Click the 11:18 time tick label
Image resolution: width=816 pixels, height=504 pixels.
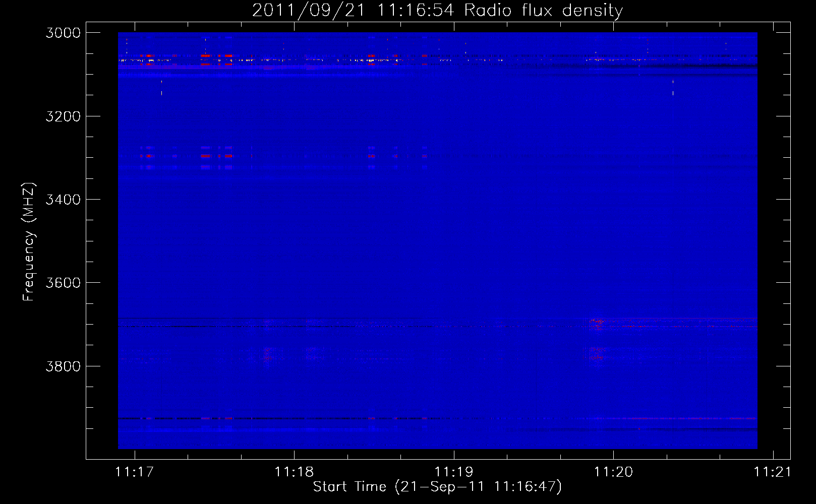(294, 472)
